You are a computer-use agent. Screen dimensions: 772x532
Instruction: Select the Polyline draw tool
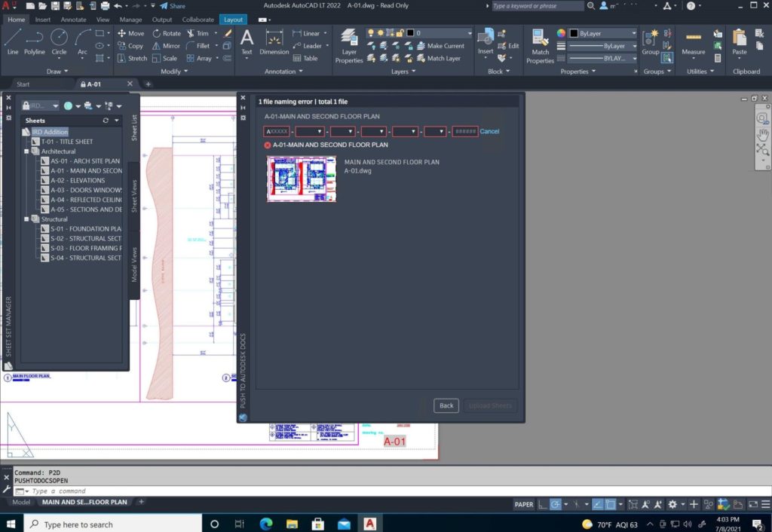tap(35, 41)
